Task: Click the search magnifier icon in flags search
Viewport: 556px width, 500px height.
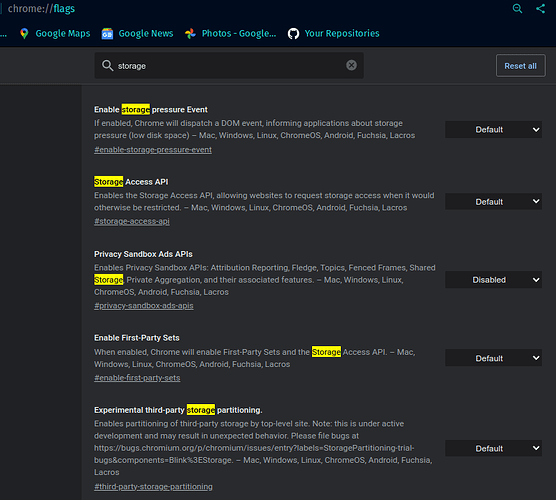Action: point(107,65)
